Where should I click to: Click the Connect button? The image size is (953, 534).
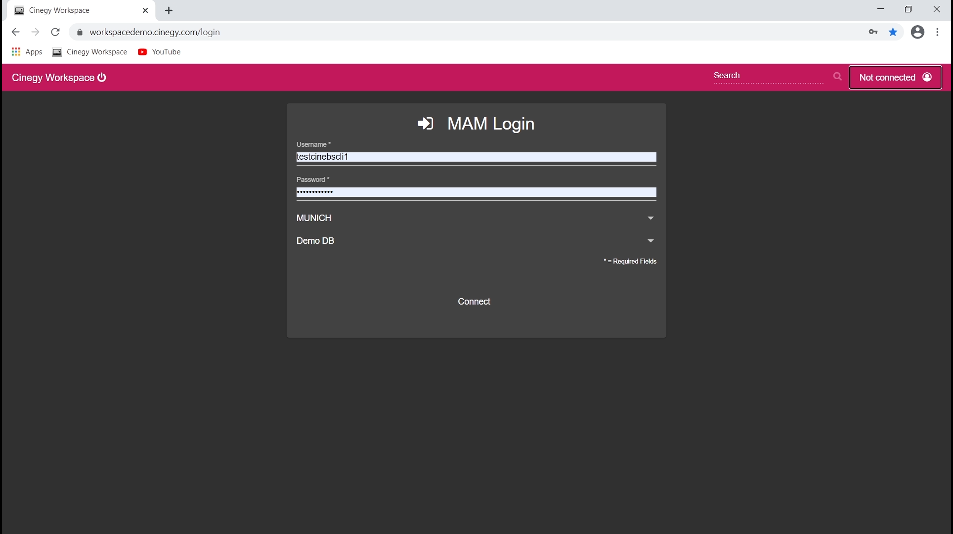(x=473, y=301)
